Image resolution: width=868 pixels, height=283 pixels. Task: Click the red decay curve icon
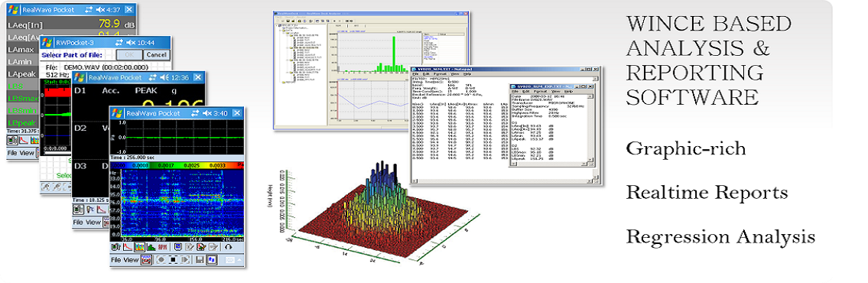[x=128, y=247]
